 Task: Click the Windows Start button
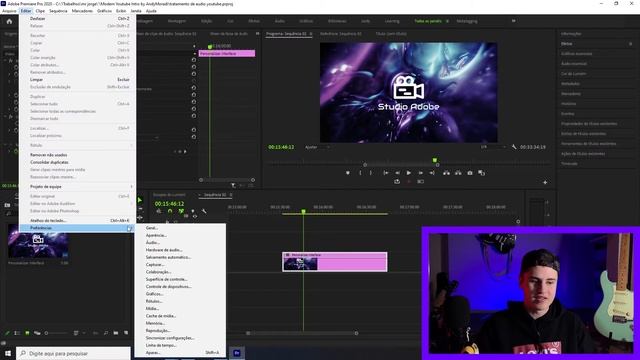click(x=8, y=353)
